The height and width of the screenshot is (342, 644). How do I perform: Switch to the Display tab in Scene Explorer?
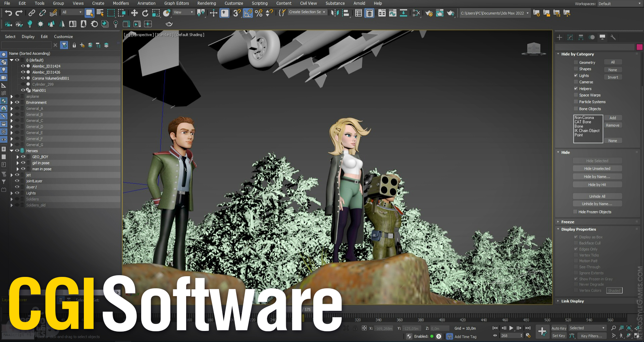[x=28, y=37]
